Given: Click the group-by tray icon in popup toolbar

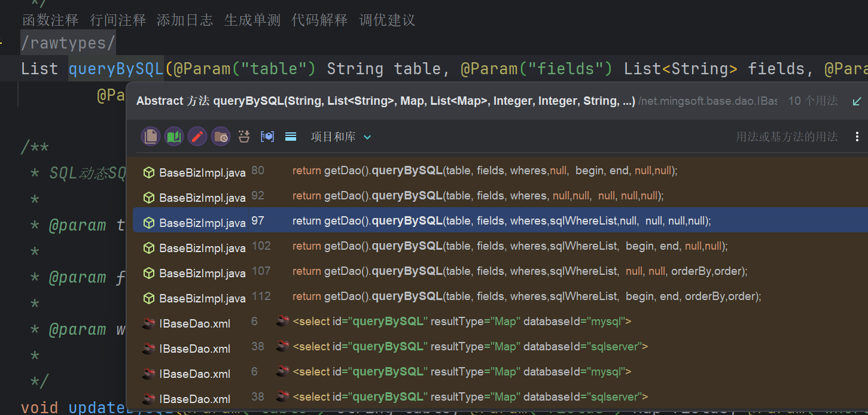Looking at the screenshot, I should tap(244, 137).
